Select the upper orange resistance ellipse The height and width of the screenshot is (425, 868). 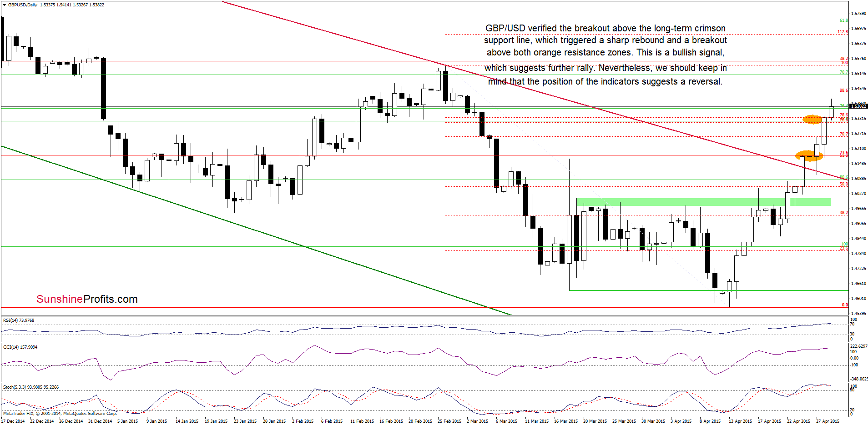812,120
